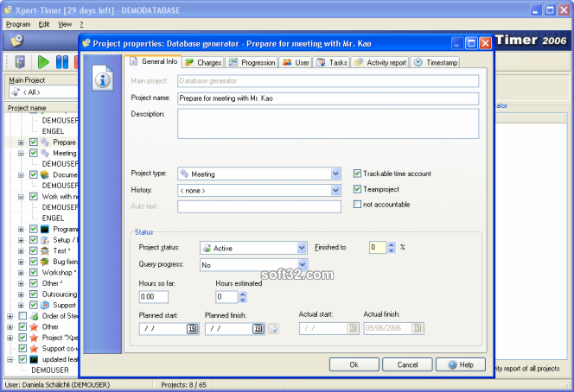Collapse the Meeting tree node

coord(21,153)
